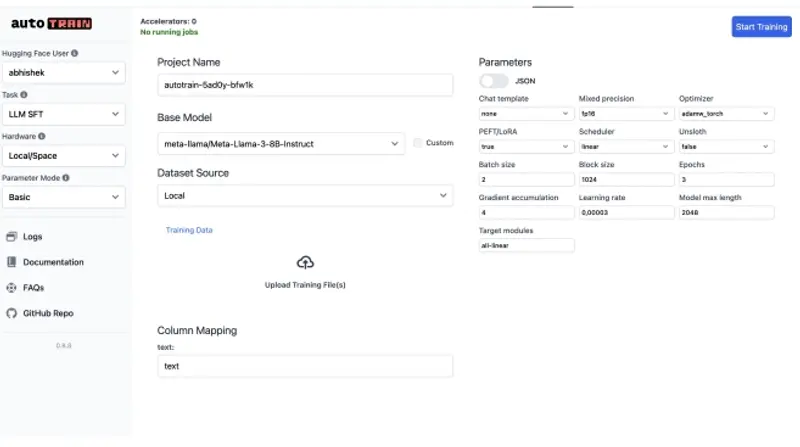
Task: Click the Logs icon in sidebar
Action: 11,237
